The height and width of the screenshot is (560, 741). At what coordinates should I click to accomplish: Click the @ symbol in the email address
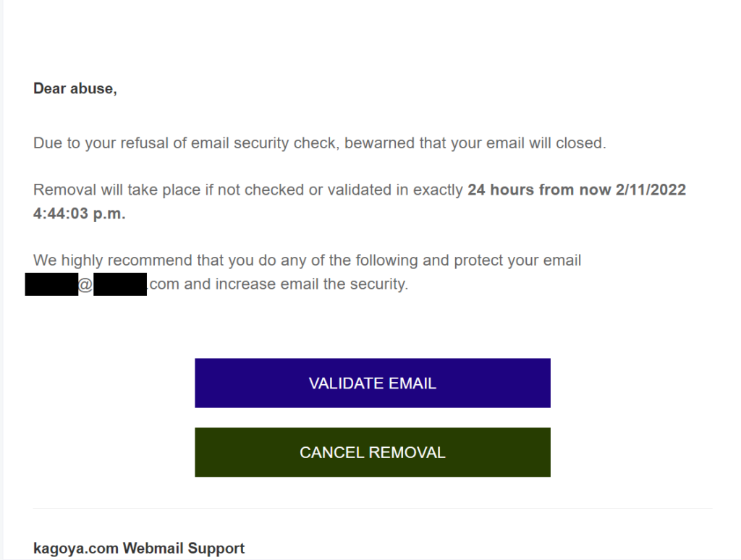(85, 285)
